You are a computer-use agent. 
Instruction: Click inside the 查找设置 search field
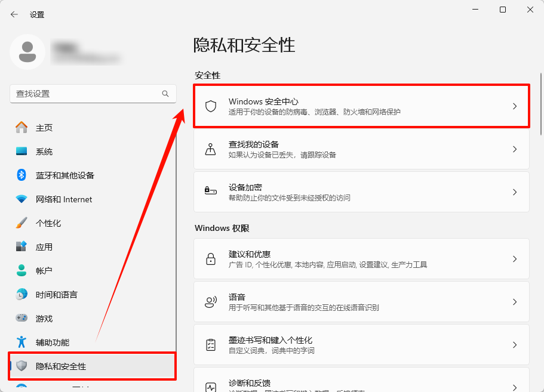click(x=90, y=94)
